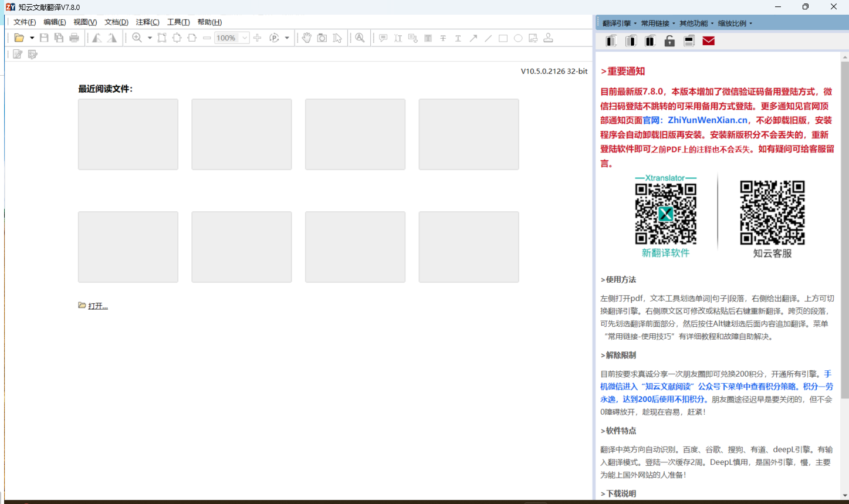Select the Strikethrough text tool

[x=443, y=38]
